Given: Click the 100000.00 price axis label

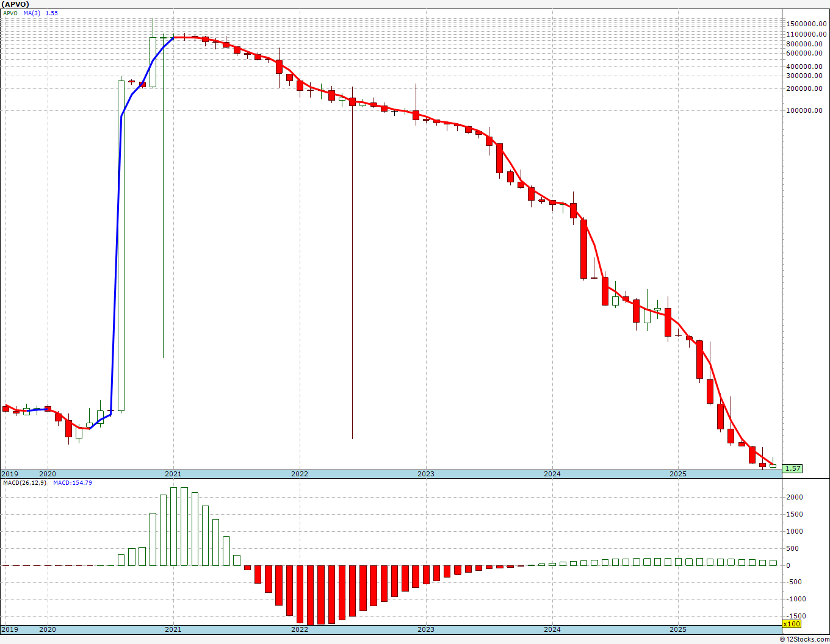Looking at the screenshot, I should tap(805, 110).
